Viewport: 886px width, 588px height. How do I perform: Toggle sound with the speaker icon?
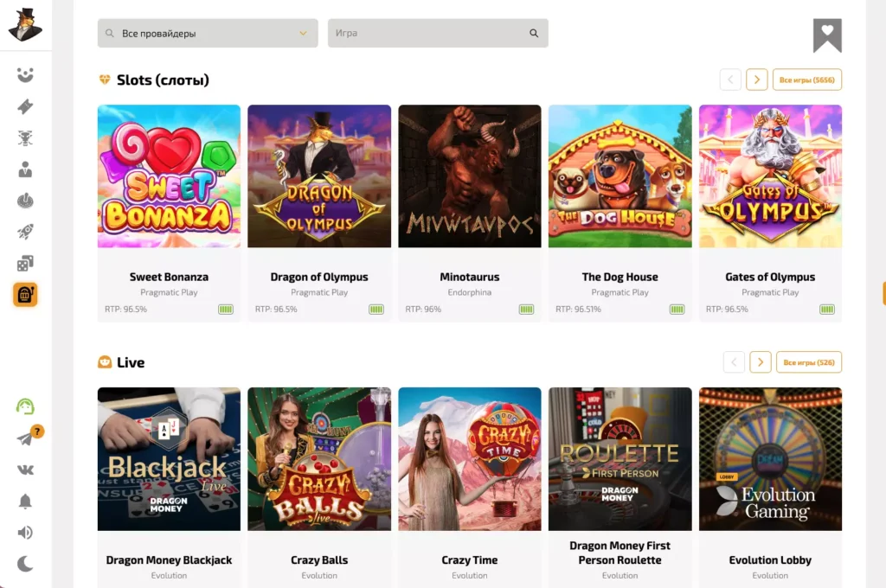click(x=25, y=533)
